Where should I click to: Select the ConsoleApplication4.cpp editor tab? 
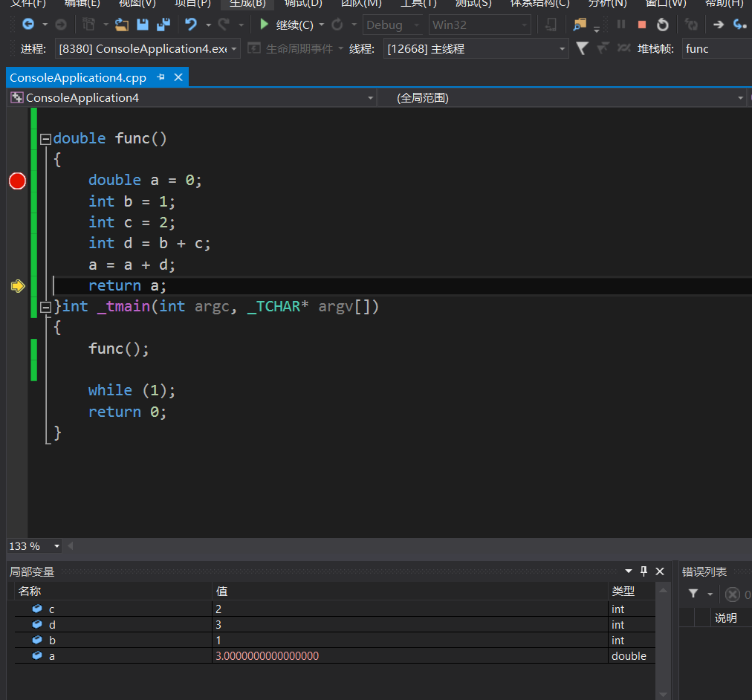(78, 78)
